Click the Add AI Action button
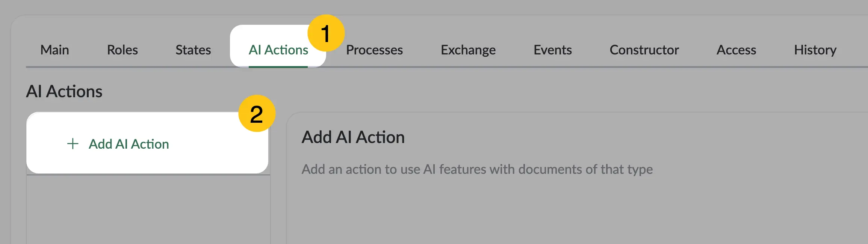The width and height of the screenshot is (868, 244). [147, 143]
